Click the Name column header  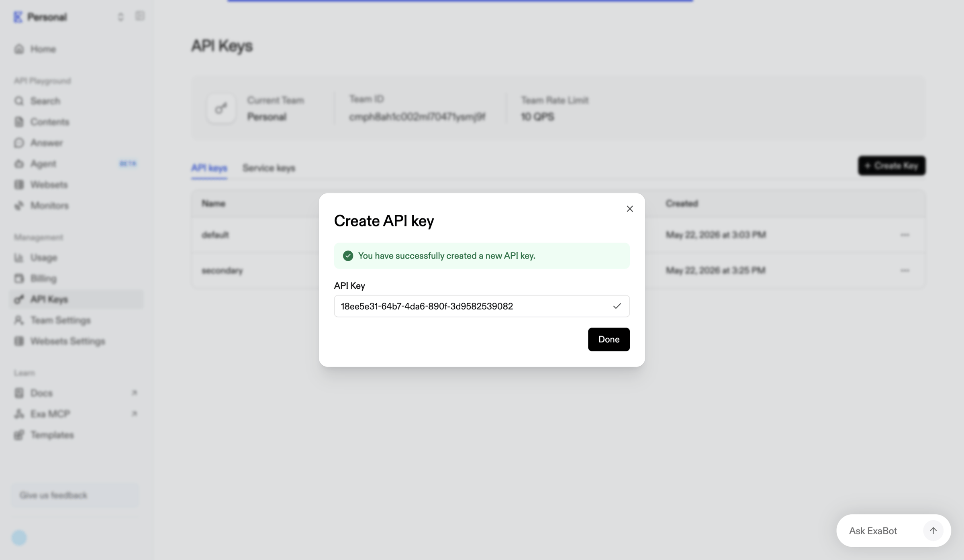point(213,204)
